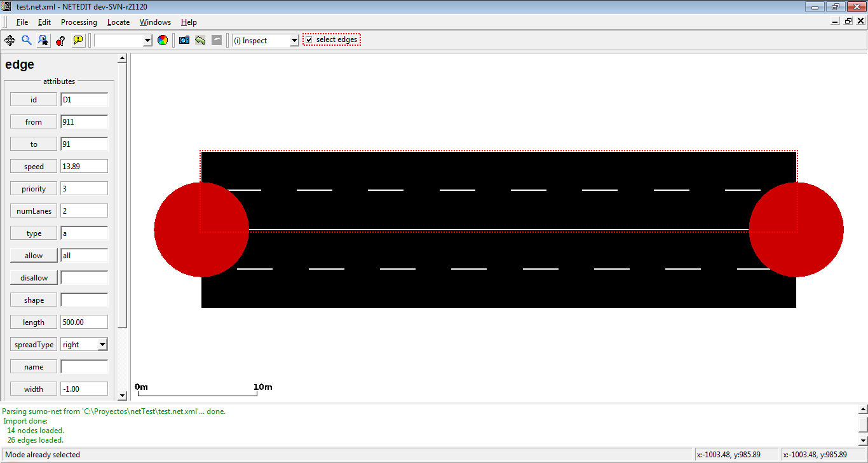The image size is (868, 463).
Task: Click the numLanes field showing 2
Action: pyautogui.click(x=84, y=211)
